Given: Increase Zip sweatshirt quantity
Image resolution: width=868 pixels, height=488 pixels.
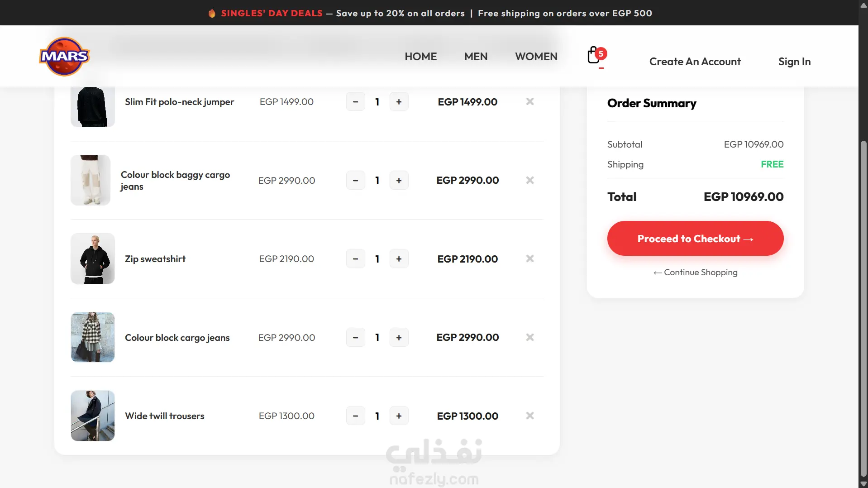Looking at the screenshot, I should point(399,259).
